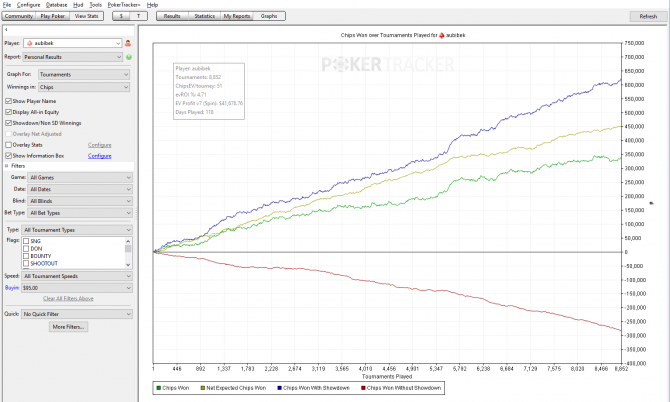Toggle Show Player Name checkbox

point(8,101)
